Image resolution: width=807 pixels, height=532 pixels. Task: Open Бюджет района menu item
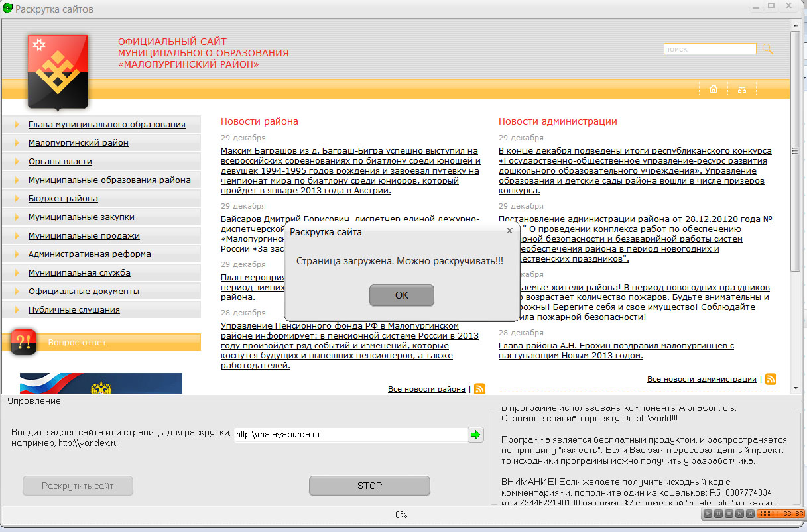(63, 199)
